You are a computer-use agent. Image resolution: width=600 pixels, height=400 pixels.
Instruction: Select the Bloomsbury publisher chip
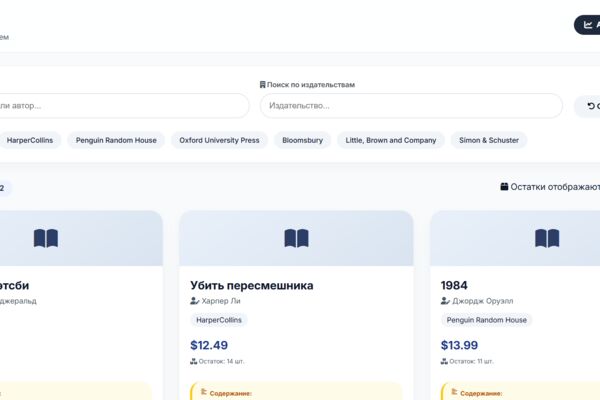pyautogui.click(x=302, y=140)
